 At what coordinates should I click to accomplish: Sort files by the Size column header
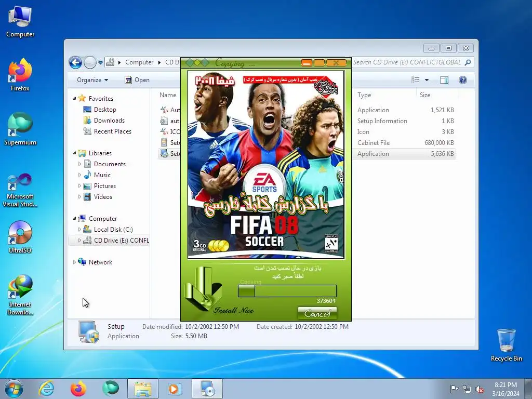tap(425, 95)
